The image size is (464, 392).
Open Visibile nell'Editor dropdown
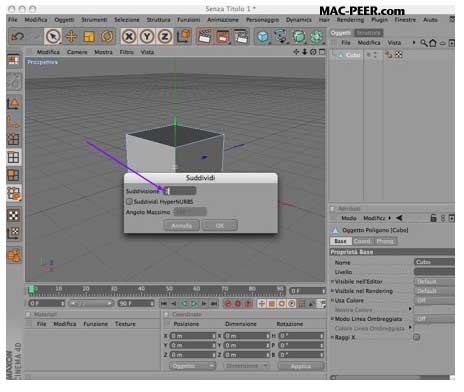pos(434,282)
